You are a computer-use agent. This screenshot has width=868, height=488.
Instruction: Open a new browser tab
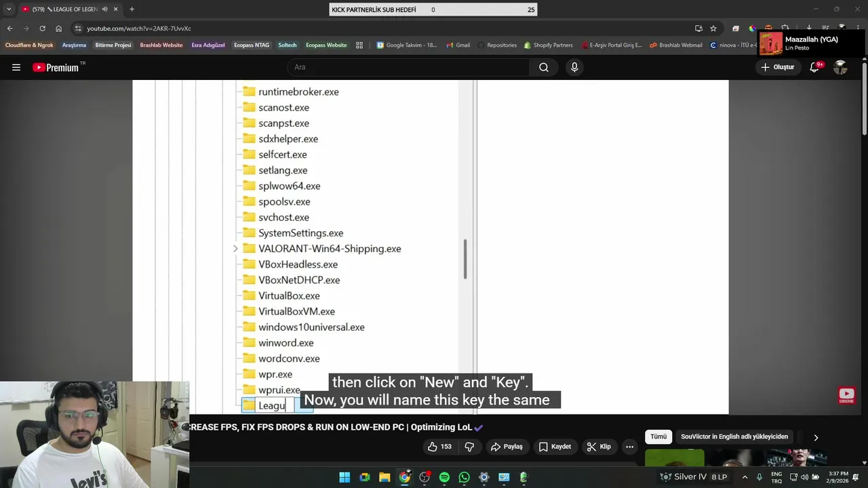[x=132, y=9]
